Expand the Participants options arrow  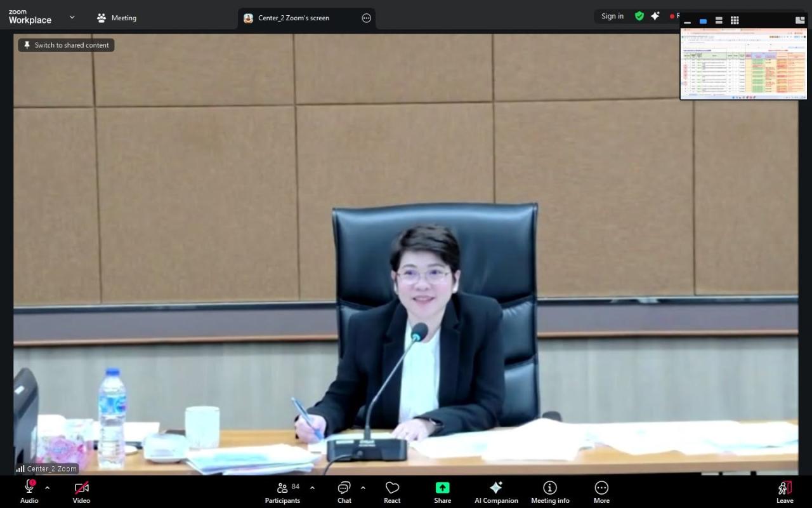pyautogui.click(x=312, y=488)
